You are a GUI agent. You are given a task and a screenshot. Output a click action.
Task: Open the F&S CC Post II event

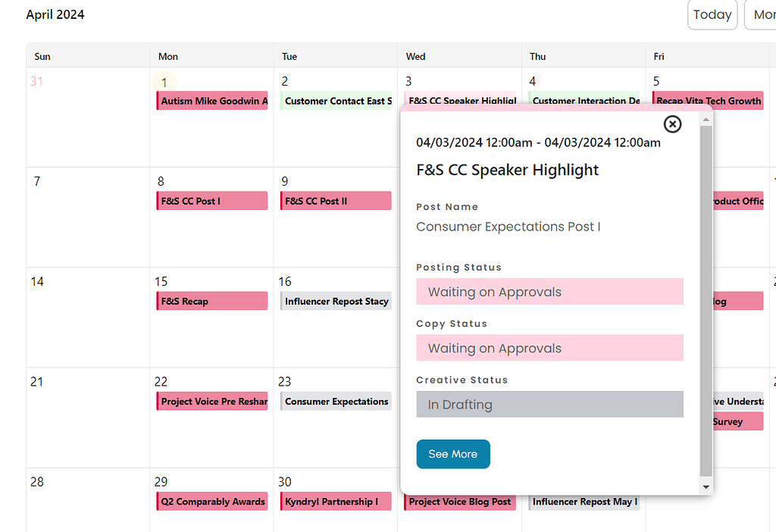tap(336, 200)
